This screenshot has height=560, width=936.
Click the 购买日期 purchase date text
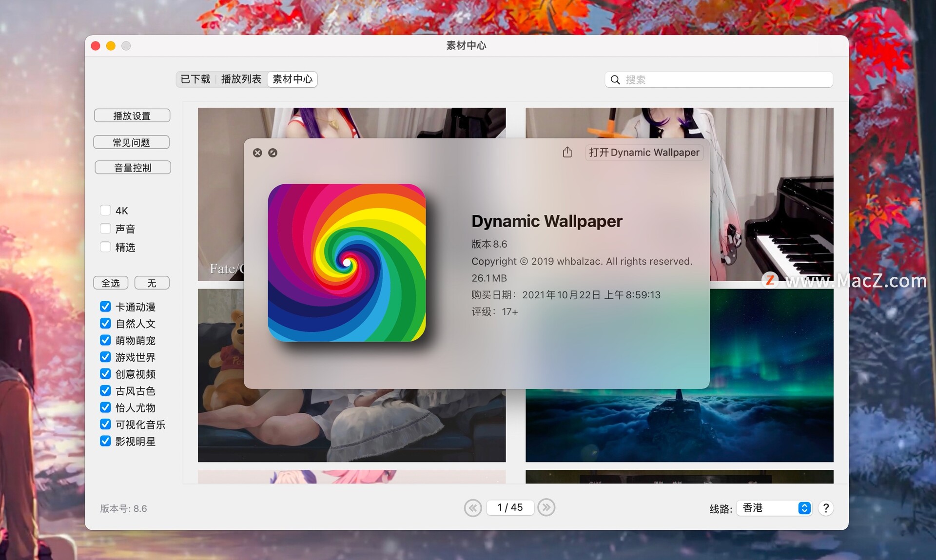point(566,295)
